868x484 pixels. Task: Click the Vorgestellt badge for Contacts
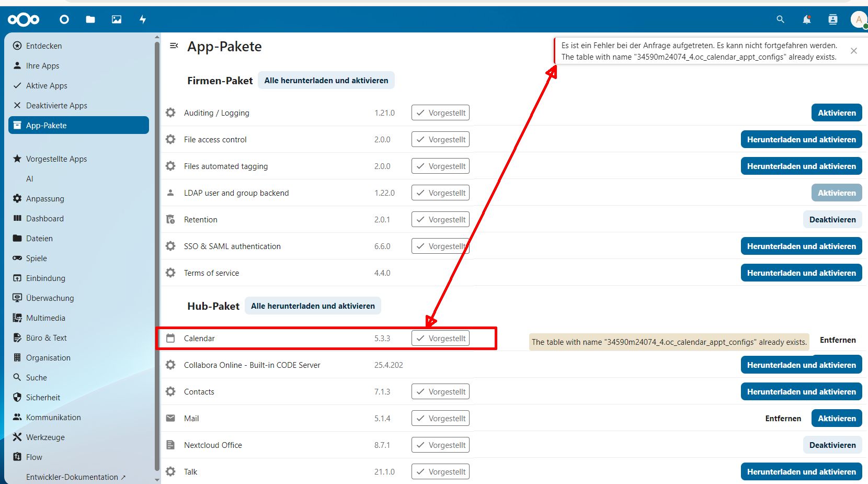point(440,391)
